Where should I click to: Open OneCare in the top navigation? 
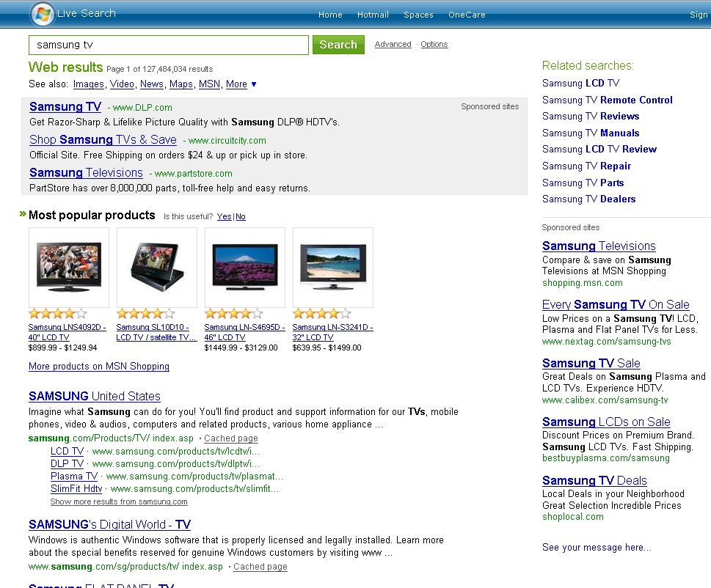(467, 15)
